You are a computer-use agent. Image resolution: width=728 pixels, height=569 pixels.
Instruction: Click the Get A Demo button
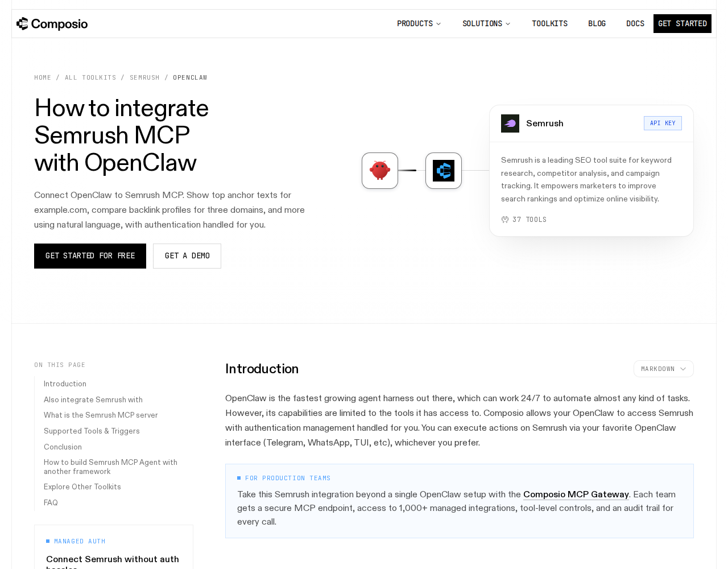coord(187,256)
